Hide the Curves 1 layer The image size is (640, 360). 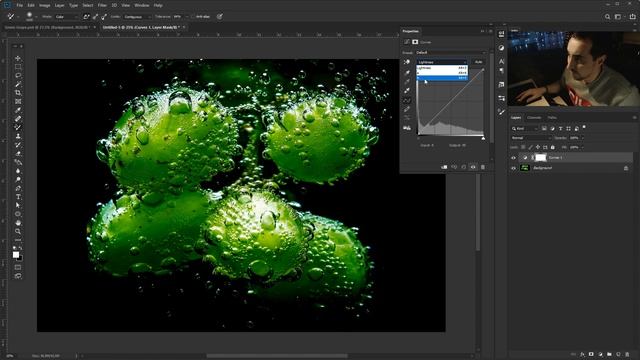point(513,158)
